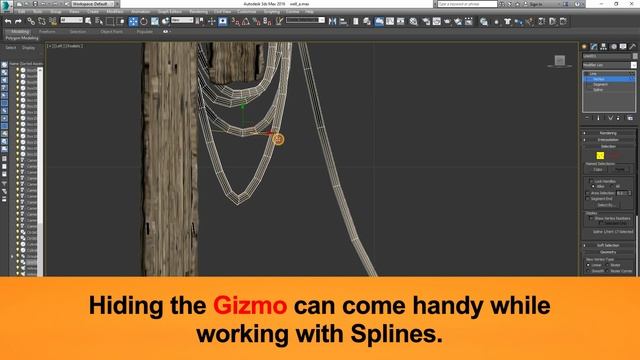Click the Pin Stack icon below modifier stack
The width and height of the screenshot is (640, 360).
[587, 118]
